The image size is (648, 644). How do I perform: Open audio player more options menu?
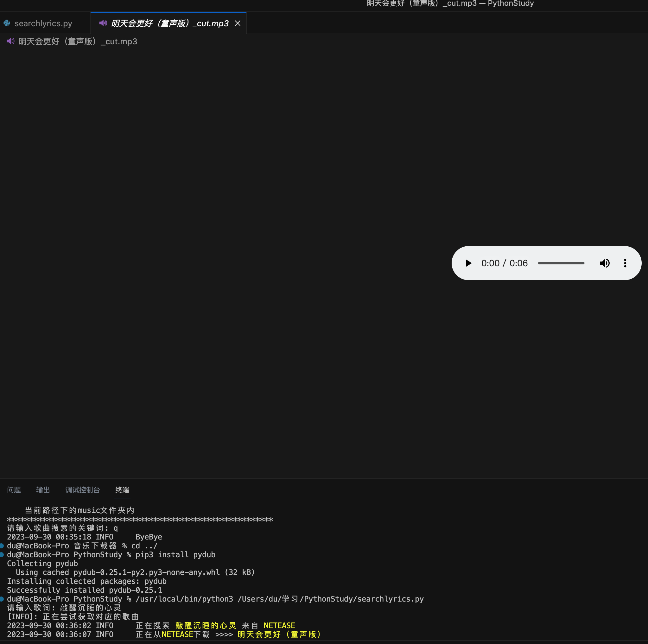pos(625,263)
